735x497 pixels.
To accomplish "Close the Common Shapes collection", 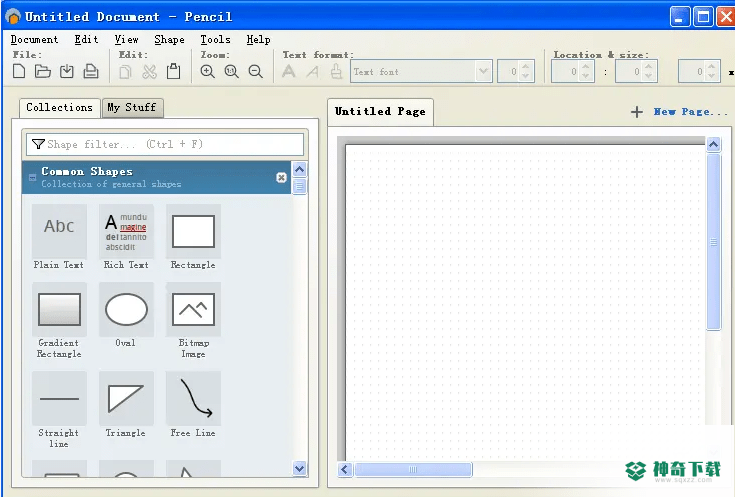I will click(x=281, y=177).
